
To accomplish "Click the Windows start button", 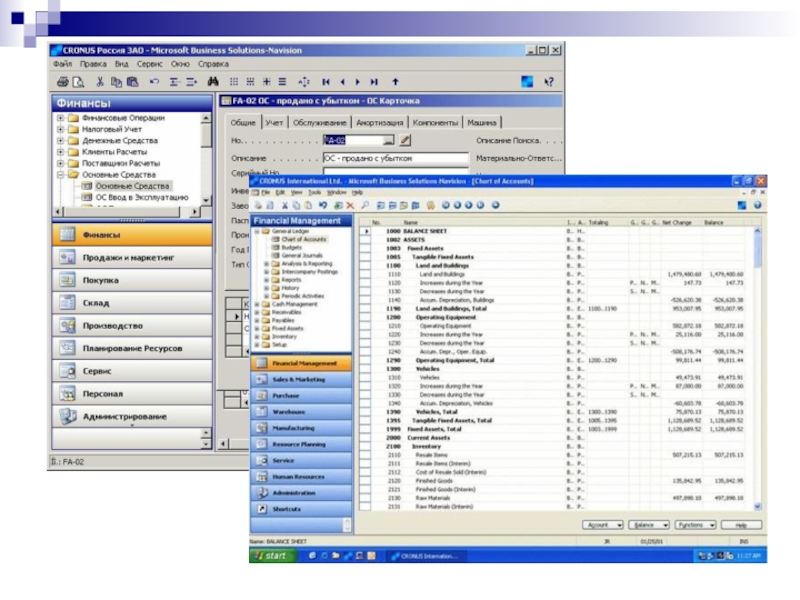I will coord(271,556).
